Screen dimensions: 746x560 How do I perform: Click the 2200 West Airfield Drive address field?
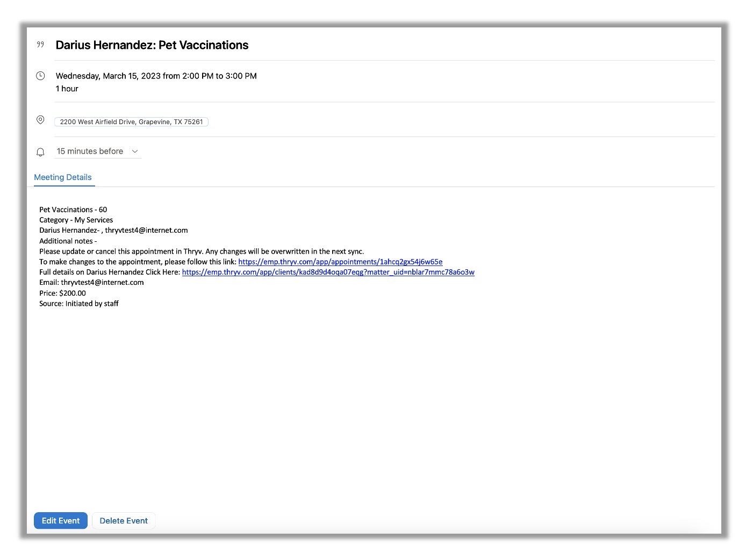tap(131, 122)
